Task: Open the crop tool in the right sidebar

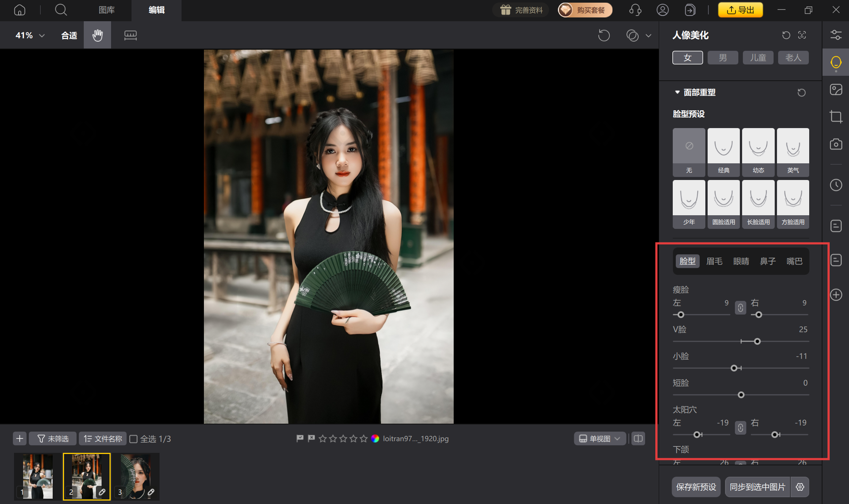Action: [x=836, y=116]
